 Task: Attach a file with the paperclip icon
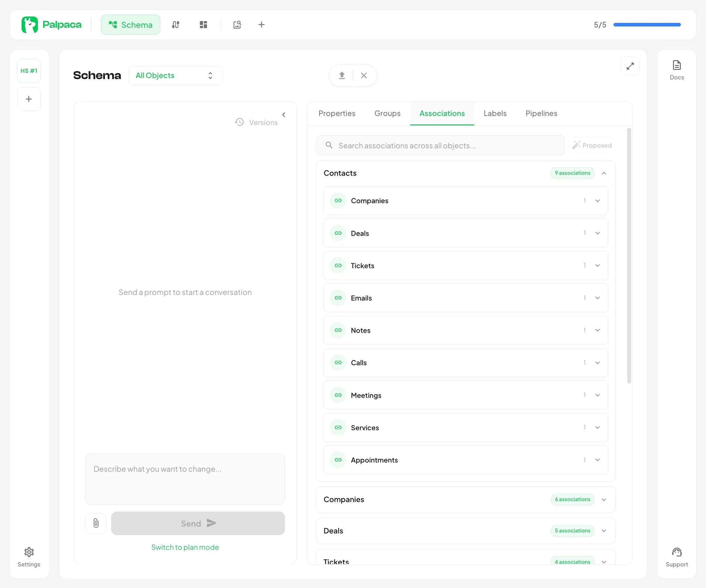click(x=96, y=523)
